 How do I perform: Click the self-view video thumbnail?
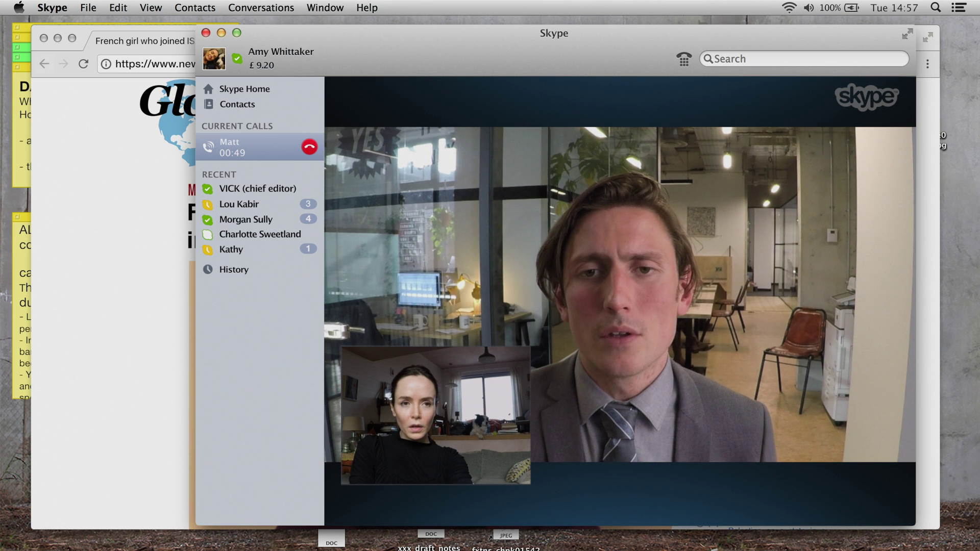pos(435,415)
